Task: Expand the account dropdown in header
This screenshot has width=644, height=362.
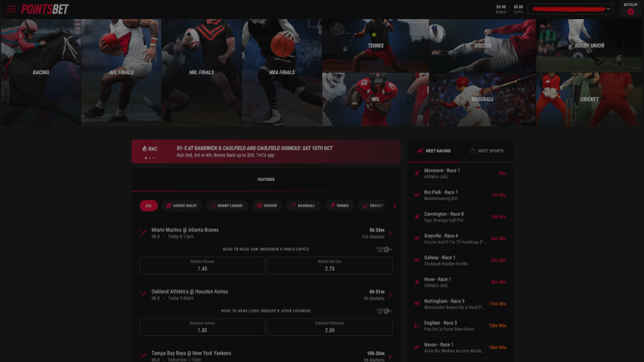Action: [571, 9]
